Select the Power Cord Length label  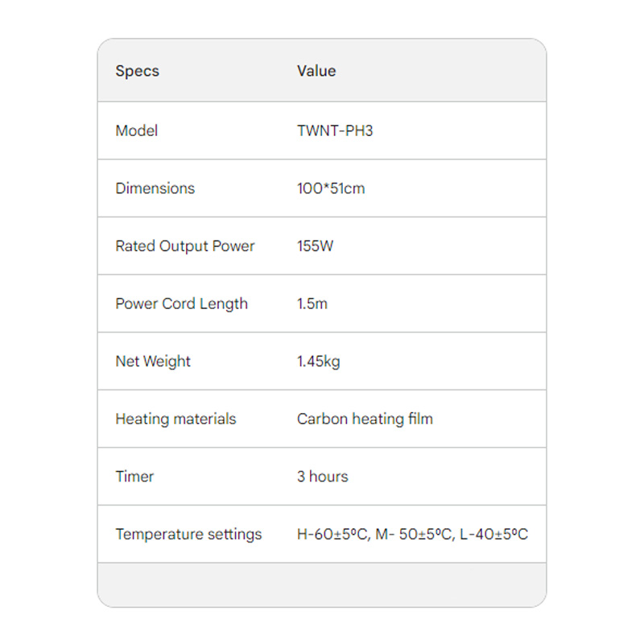coord(182,303)
